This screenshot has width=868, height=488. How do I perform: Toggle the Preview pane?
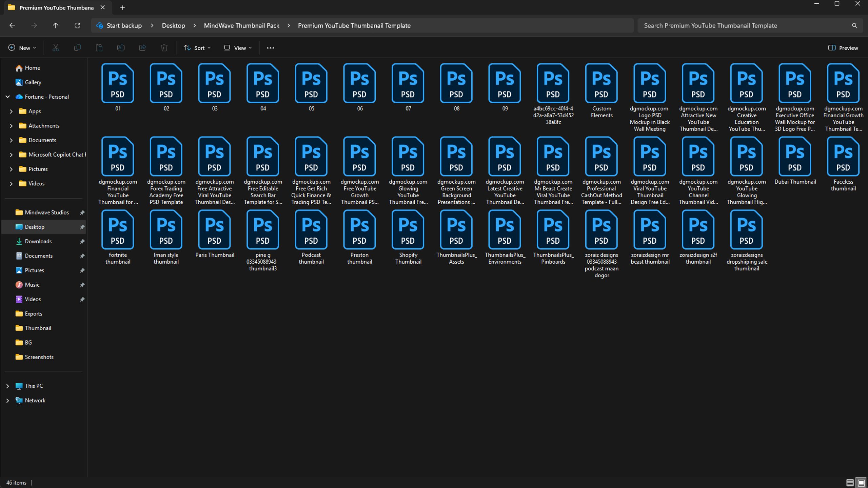pos(843,48)
